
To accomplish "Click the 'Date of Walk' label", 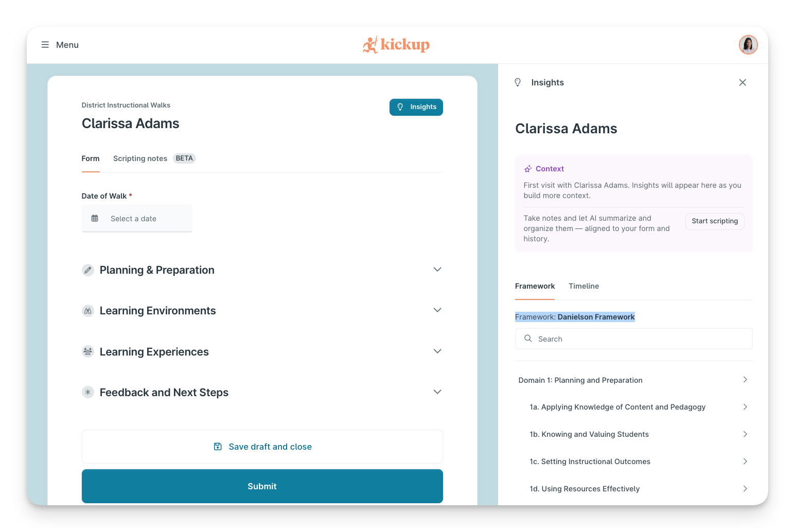I will (x=104, y=196).
